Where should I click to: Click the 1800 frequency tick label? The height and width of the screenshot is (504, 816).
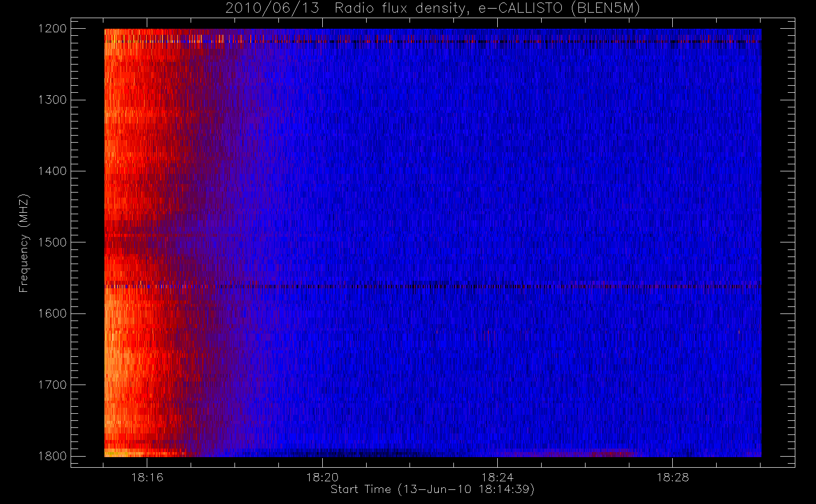(x=53, y=456)
